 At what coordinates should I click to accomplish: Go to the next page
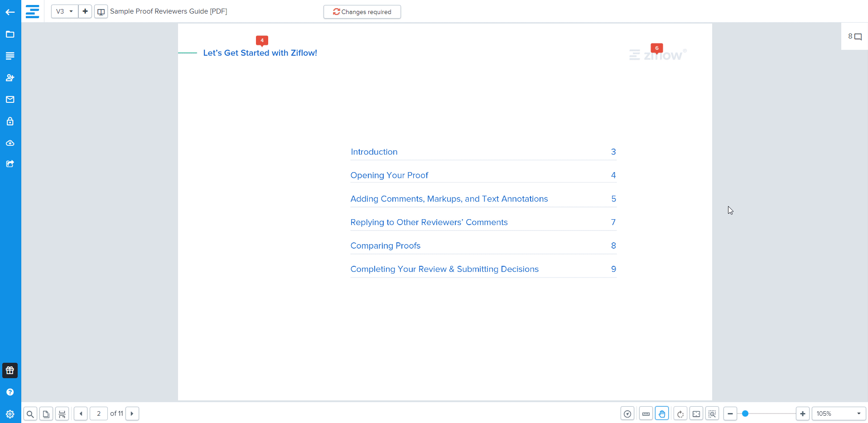coord(132,413)
